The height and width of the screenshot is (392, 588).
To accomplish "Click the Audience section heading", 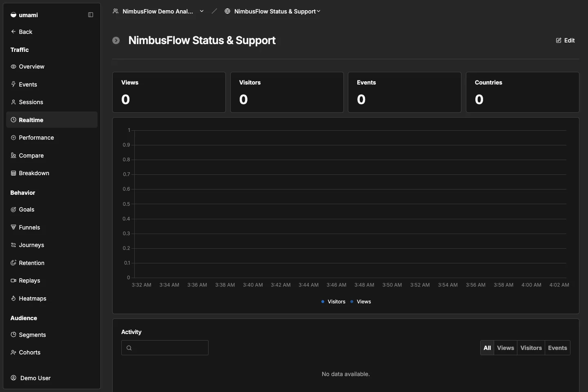I will pyautogui.click(x=24, y=318).
